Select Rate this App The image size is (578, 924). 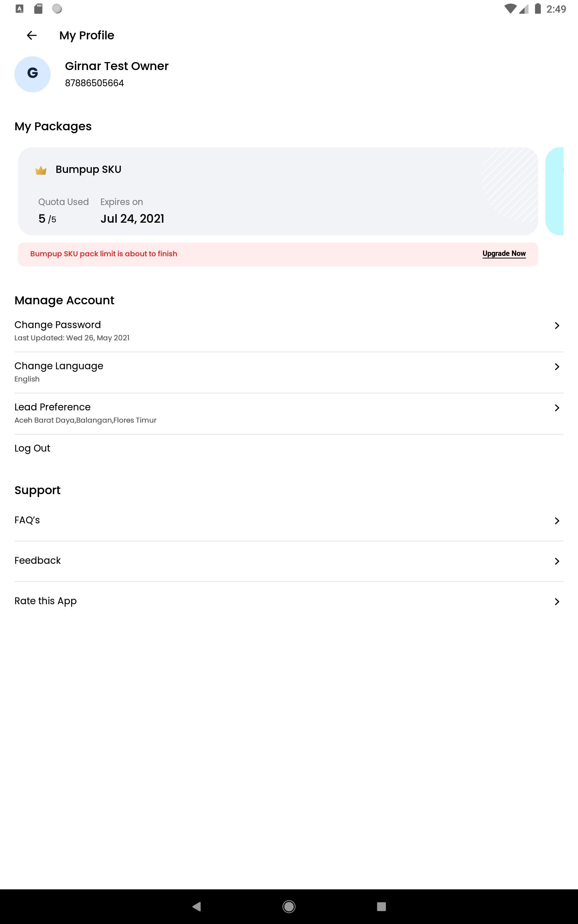[x=289, y=601]
